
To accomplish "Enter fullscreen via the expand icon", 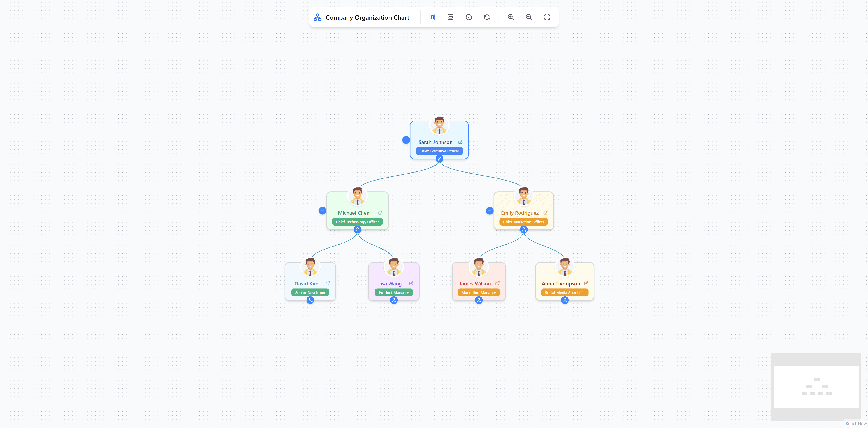I will tap(547, 17).
